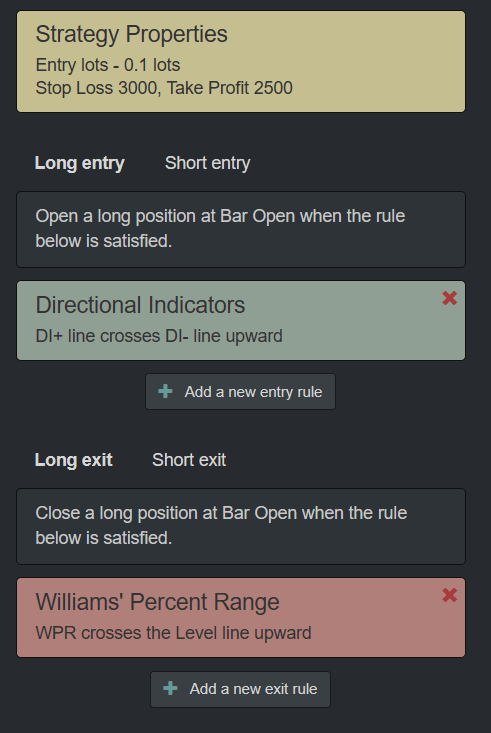Image resolution: width=491 pixels, height=733 pixels.
Task: Open the Directional Indicators rule card
Action: click(241, 321)
